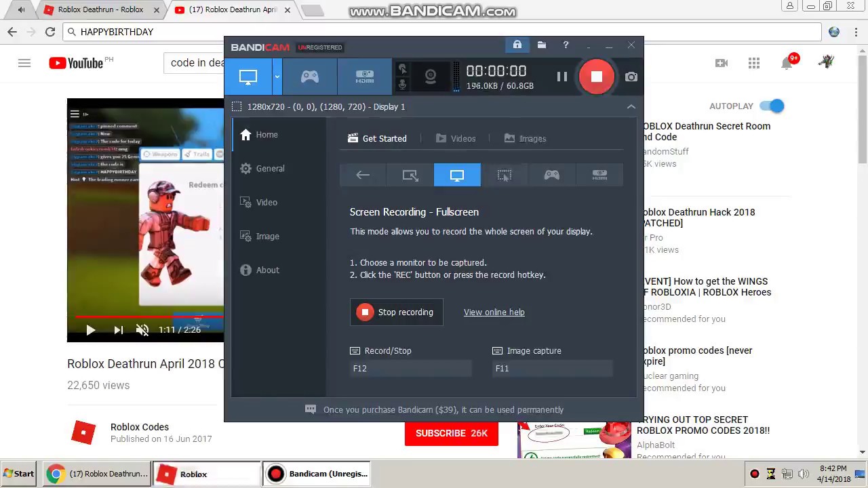Select around mouse recording mode
868x488 pixels.
[x=505, y=175]
